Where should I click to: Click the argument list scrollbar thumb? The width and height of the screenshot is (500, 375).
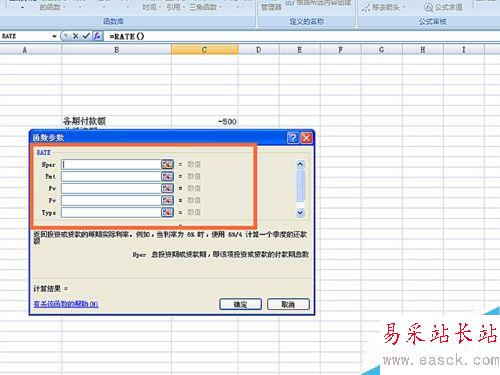tap(300, 186)
